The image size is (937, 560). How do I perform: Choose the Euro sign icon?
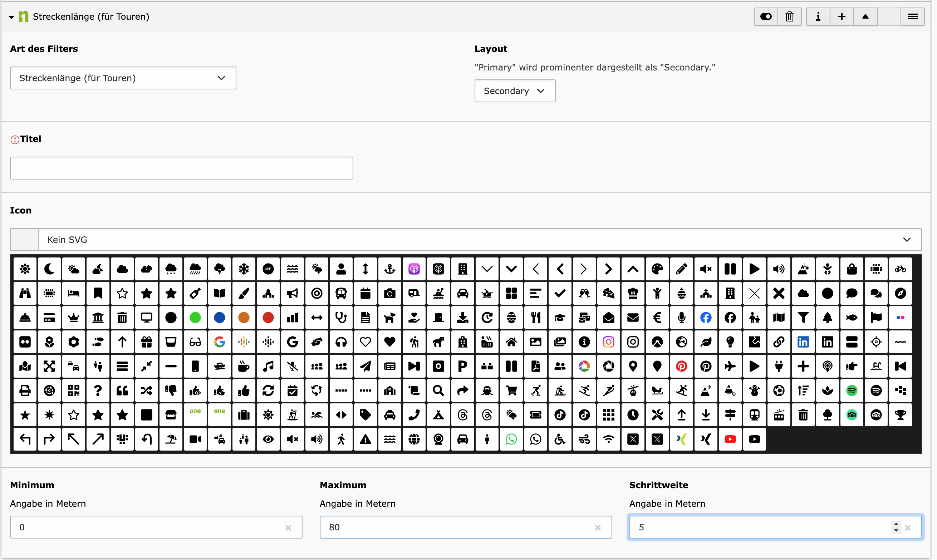pos(657,318)
